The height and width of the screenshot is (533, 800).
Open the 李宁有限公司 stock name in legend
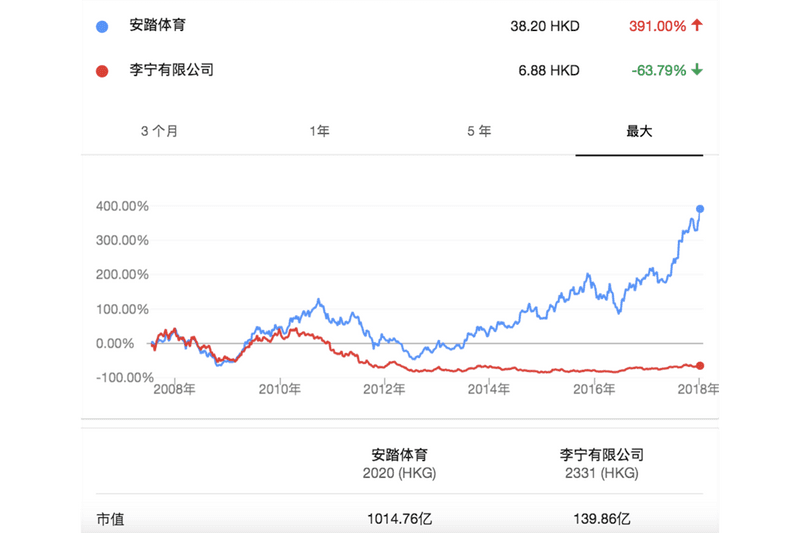point(171,70)
